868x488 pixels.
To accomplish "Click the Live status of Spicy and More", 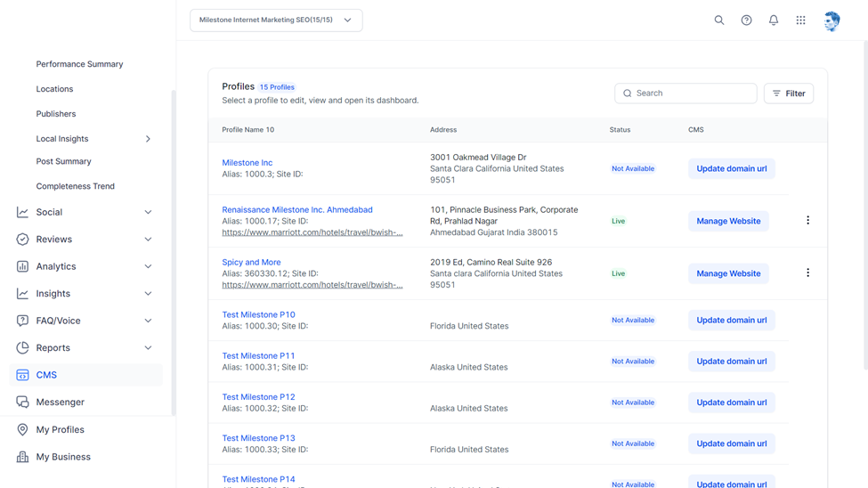I will tap(619, 273).
